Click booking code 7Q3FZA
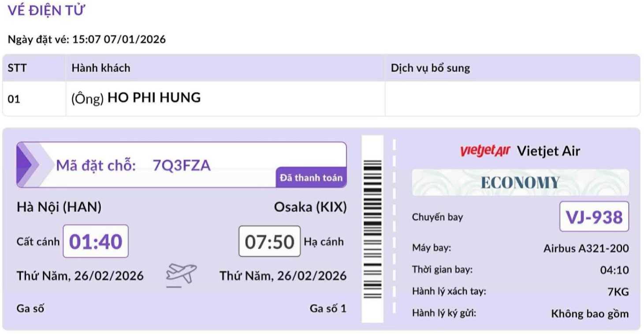This screenshot has width=644, height=334. (182, 165)
